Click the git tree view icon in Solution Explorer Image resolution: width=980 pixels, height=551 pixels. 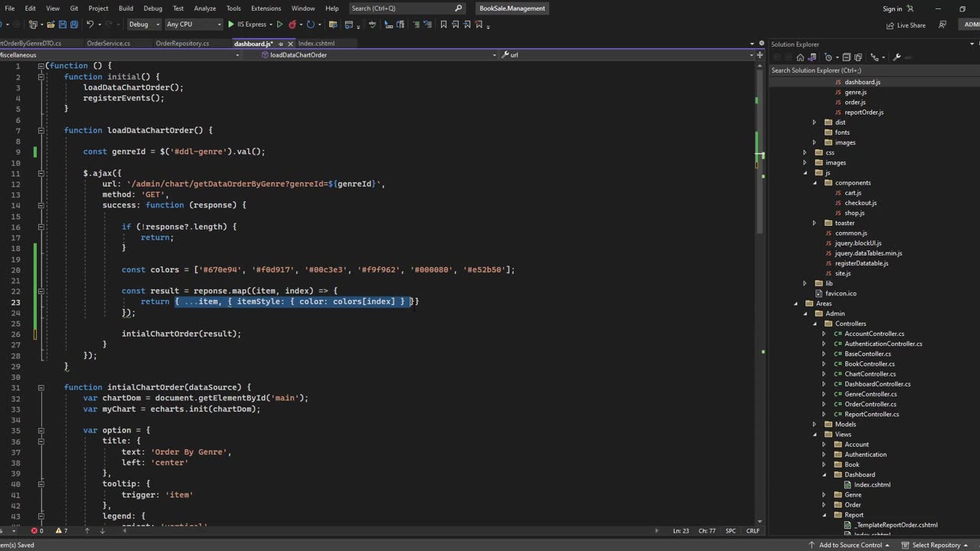pos(875,57)
